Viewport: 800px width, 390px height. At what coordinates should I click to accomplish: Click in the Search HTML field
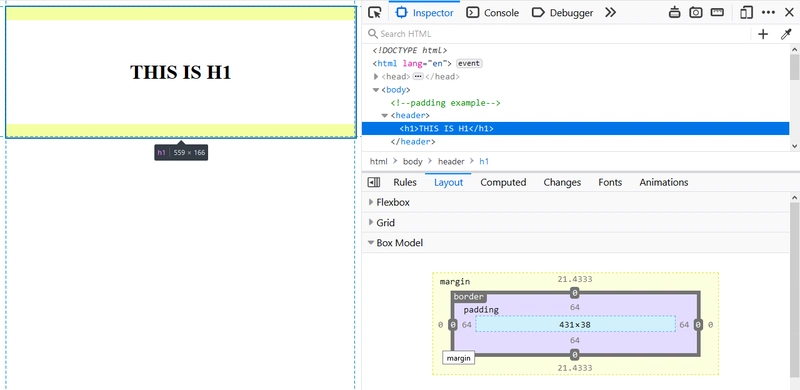(x=559, y=34)
